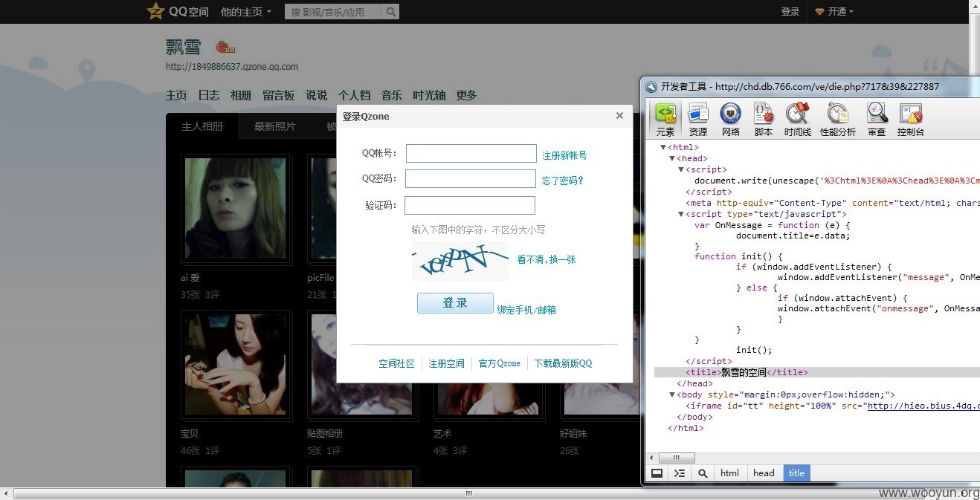This screenshot has height=500, width=980.
Task: Click the iframe src URL link in DOM tree
Action: tap(923, 406)
